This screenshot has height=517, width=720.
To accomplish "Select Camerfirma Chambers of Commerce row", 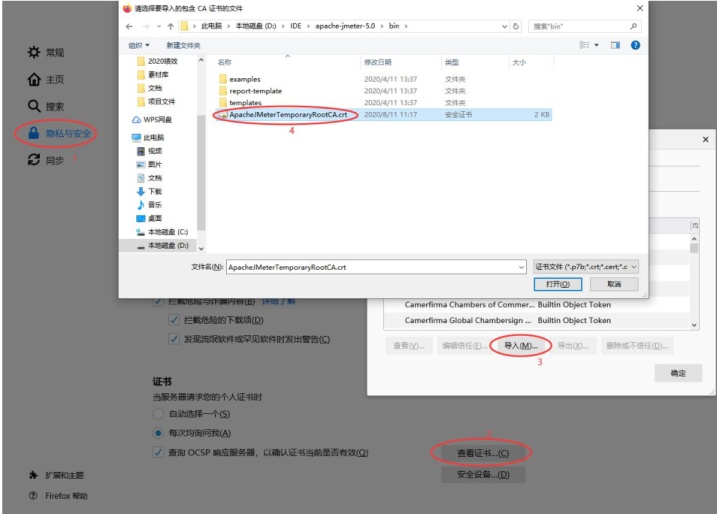I will pyautogui.click(x=535, y=304).
